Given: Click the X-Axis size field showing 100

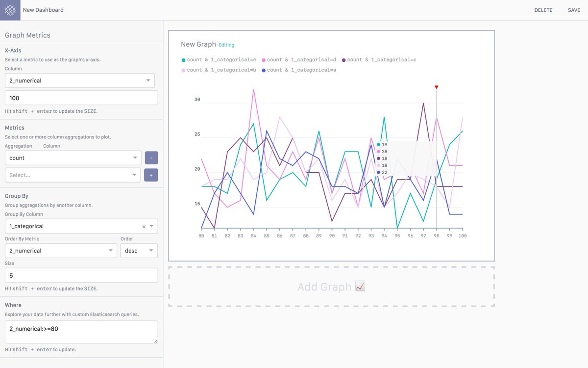Looking at the screenshot, I should (x=81, y=98).
